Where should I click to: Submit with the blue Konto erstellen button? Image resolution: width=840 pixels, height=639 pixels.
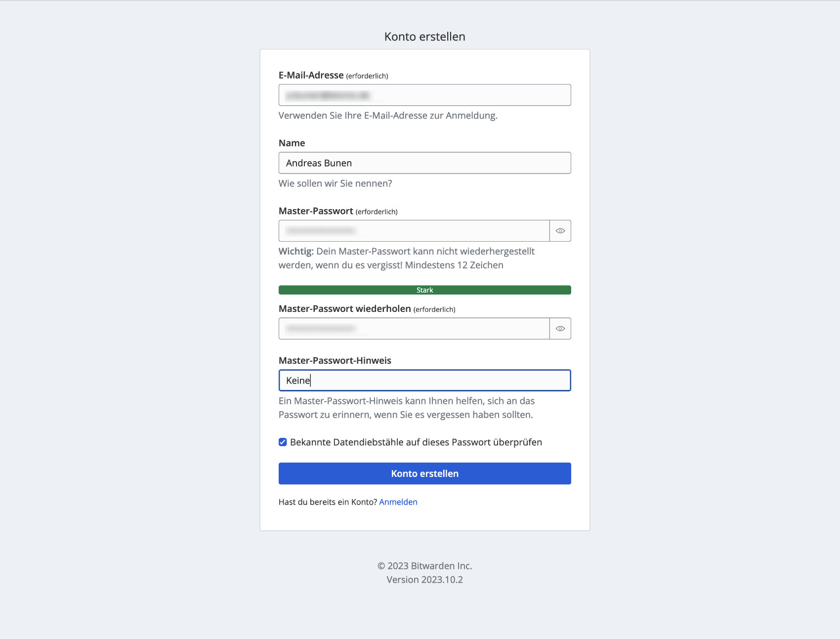(425, 473)
